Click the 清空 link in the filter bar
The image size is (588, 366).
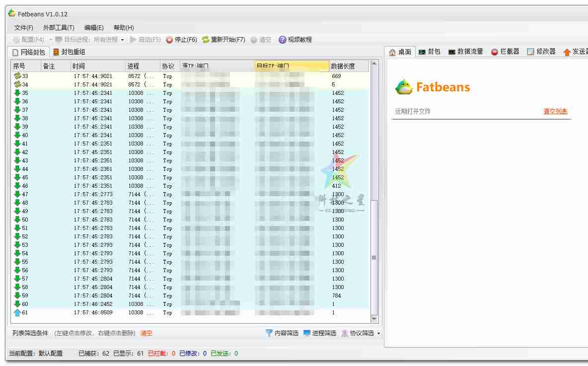pyautogui.click(x=147, y=333)
